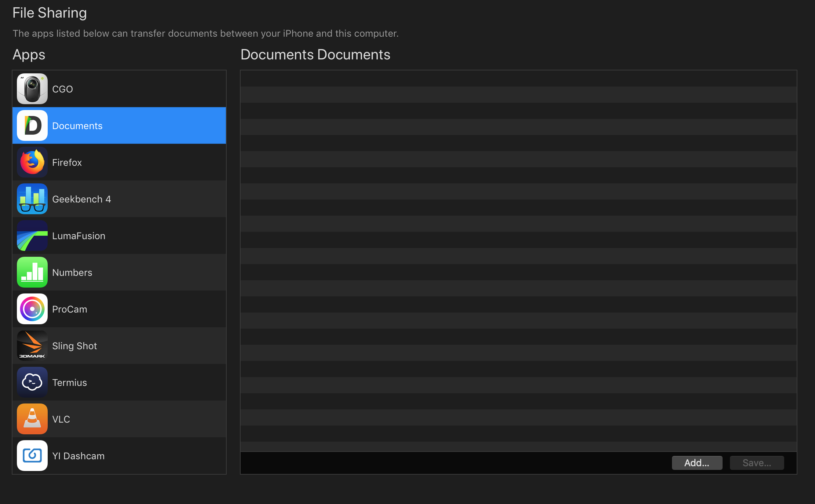Select the Numbers app chart icon
The height and width of the screenshot is (504, 815).
point(32,272)
